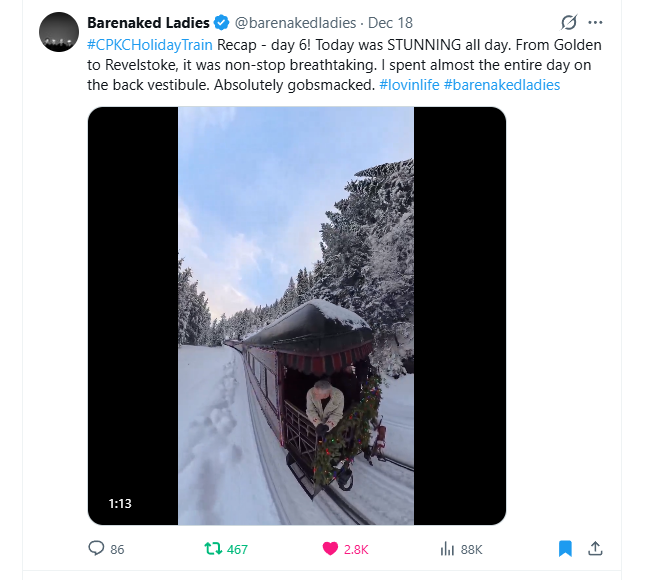The image size is (649, 580).
Task: Click the 88K views count
Action: click(471, 549)
